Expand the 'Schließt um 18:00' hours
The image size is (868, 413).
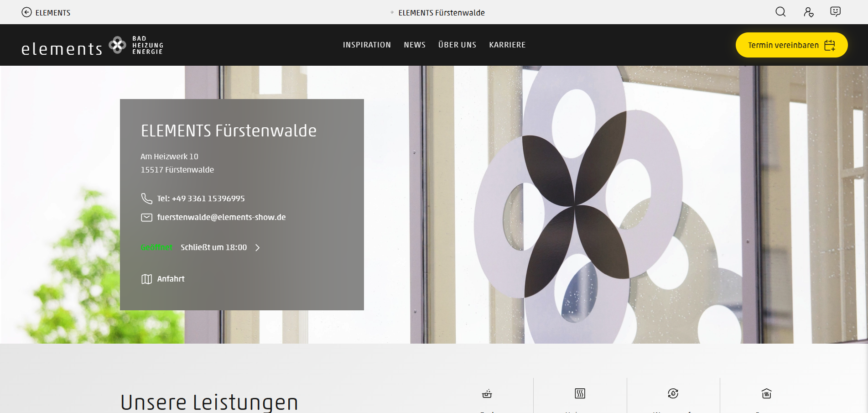[x=213, y=247]
